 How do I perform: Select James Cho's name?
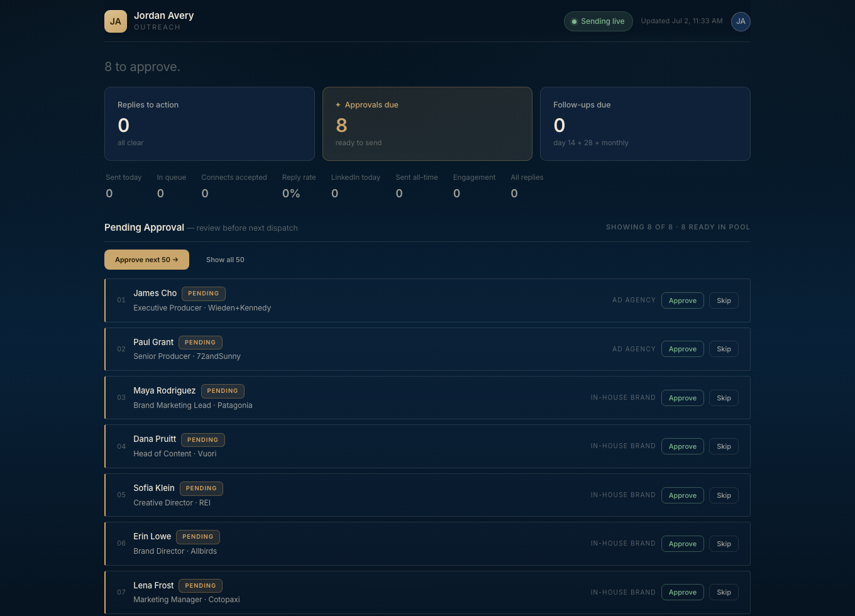tap(155, 293)
